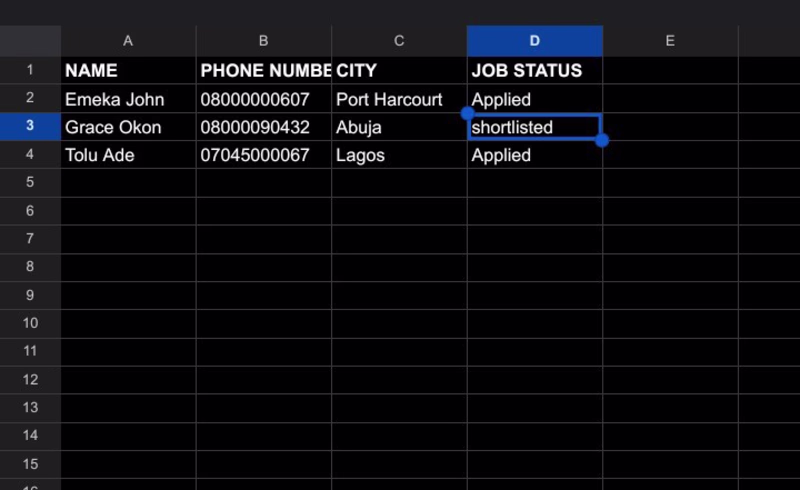Select the row 1 header
This screenshot has height=490, width=800.
(30, 70)
